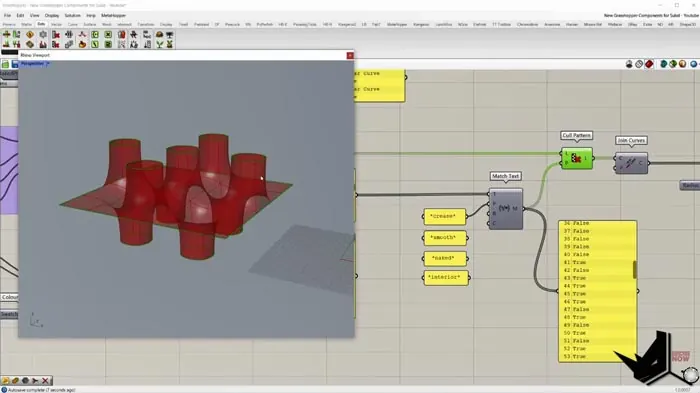Click the green plant sprout icon in Sets toolbar
Viewport: 700px width, 393px height.
[x=159, y=44]
